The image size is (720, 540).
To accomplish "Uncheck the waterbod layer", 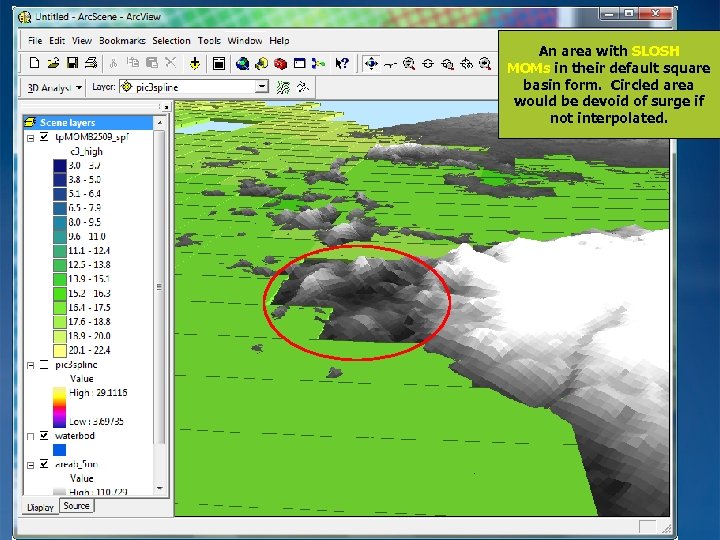I will (44, 435).
